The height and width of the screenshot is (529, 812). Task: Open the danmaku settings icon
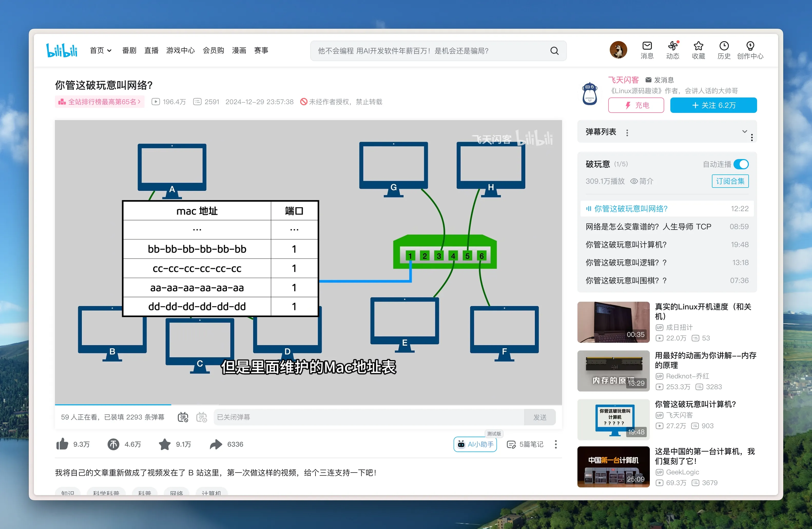[x=202, y=417]
